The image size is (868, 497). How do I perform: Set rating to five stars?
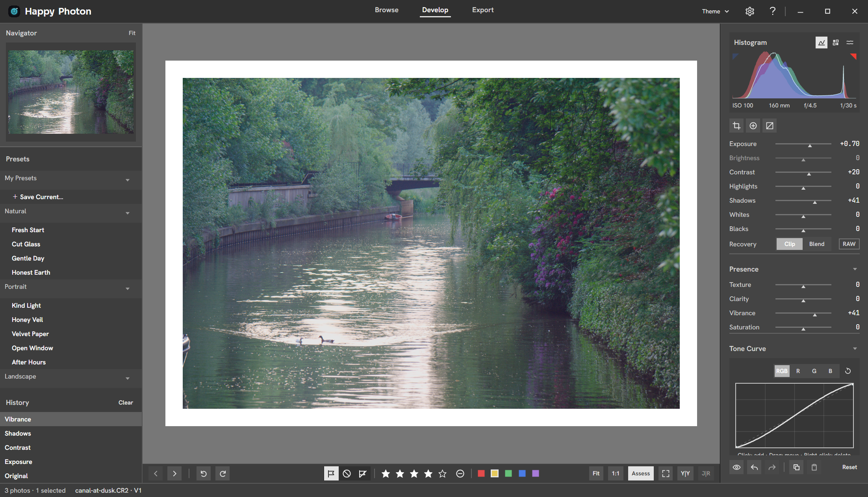pyautogui.click(x=442, y=473)
